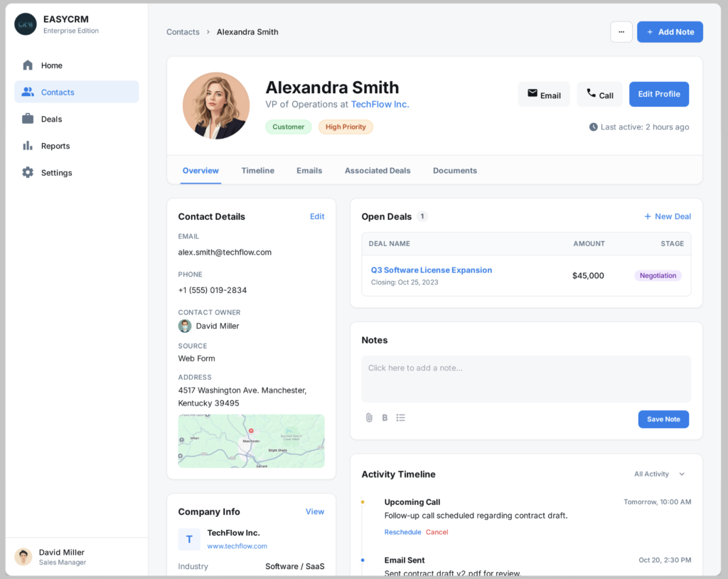Switch to the Timeline tab
Screen dimensions: 728x579
[x=257, y=171]
